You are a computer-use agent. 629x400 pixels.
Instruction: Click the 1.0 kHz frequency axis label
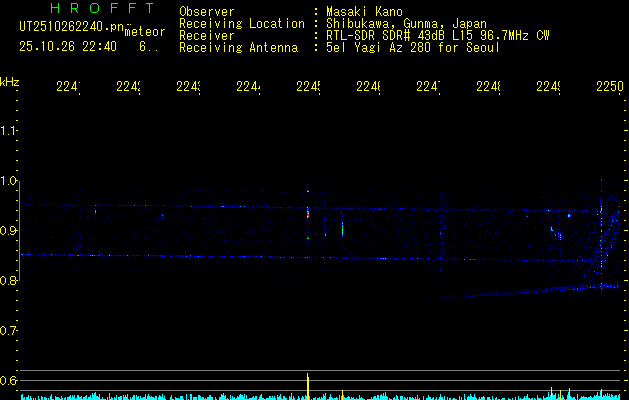tap(10, 181)
